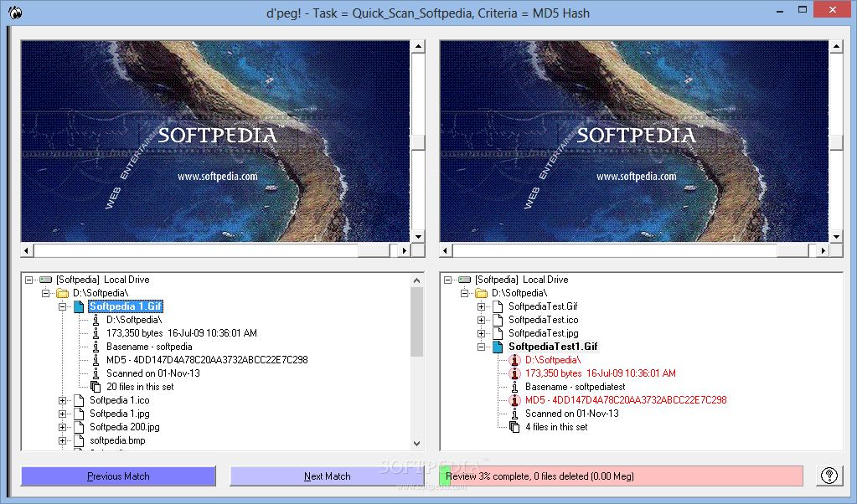Expand the SoftpediaTest.ico node

481,320
